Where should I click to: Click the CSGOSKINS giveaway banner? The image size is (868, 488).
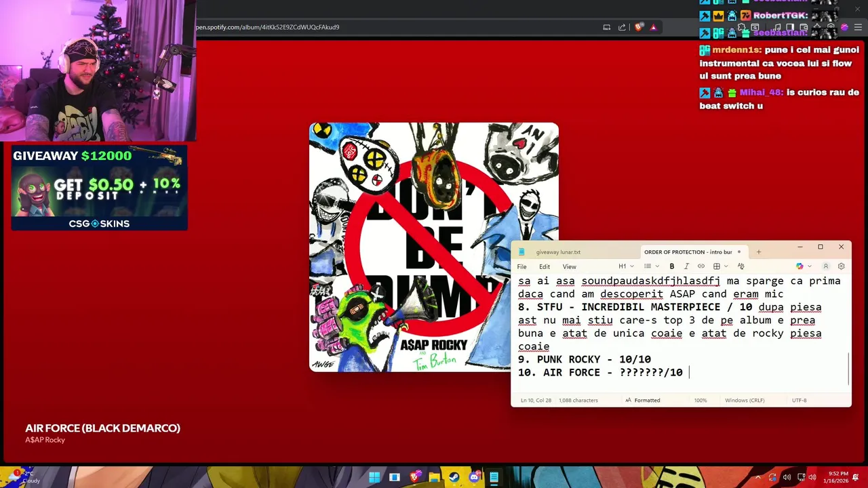point(99,188)
